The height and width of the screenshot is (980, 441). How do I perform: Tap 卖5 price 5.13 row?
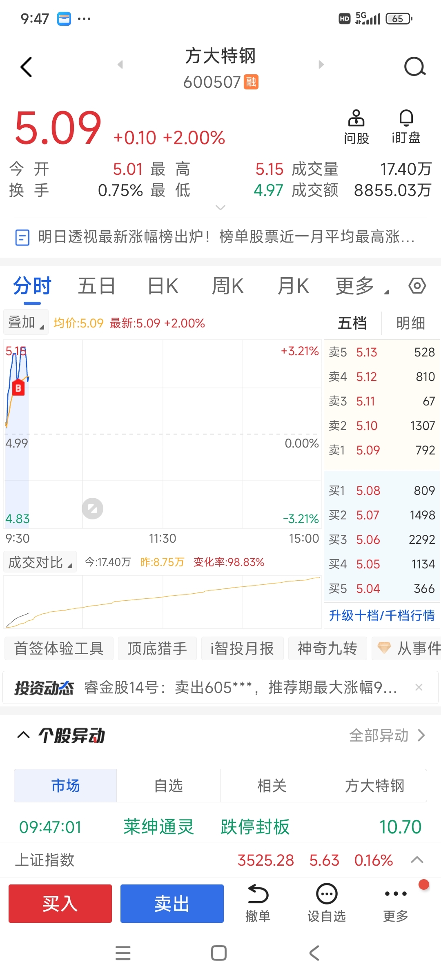382,352
